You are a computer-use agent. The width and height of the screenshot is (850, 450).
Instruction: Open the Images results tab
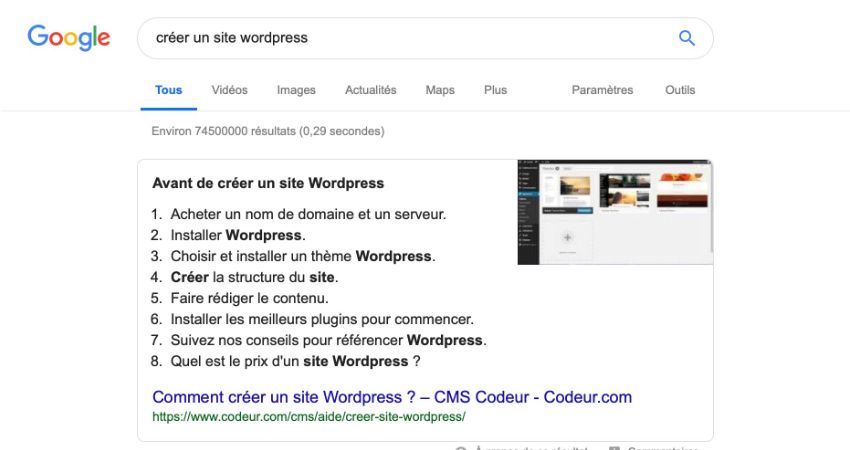pyautogui.click(x=296, y=90)
